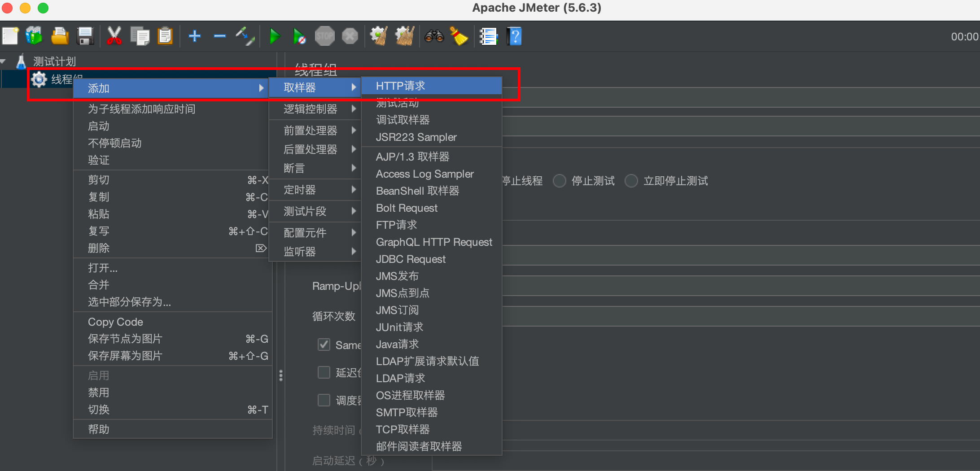Click the Thread Group gear icon in the tree

(39, 79)
